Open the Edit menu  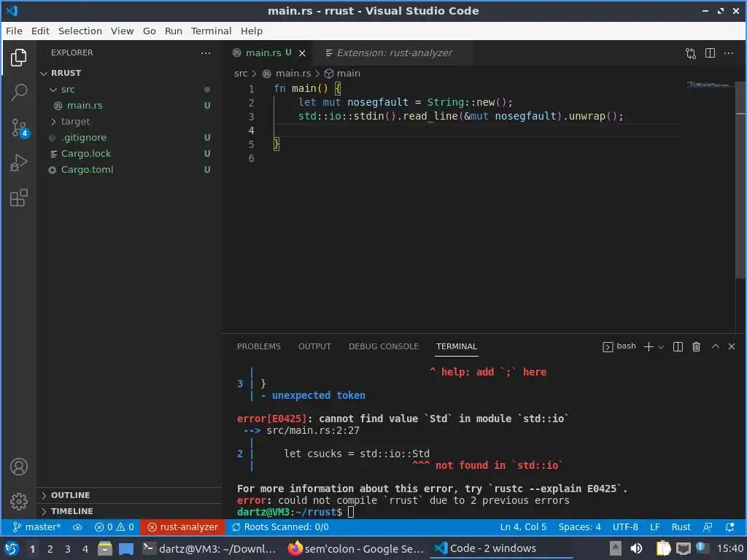tap(40, 31)
